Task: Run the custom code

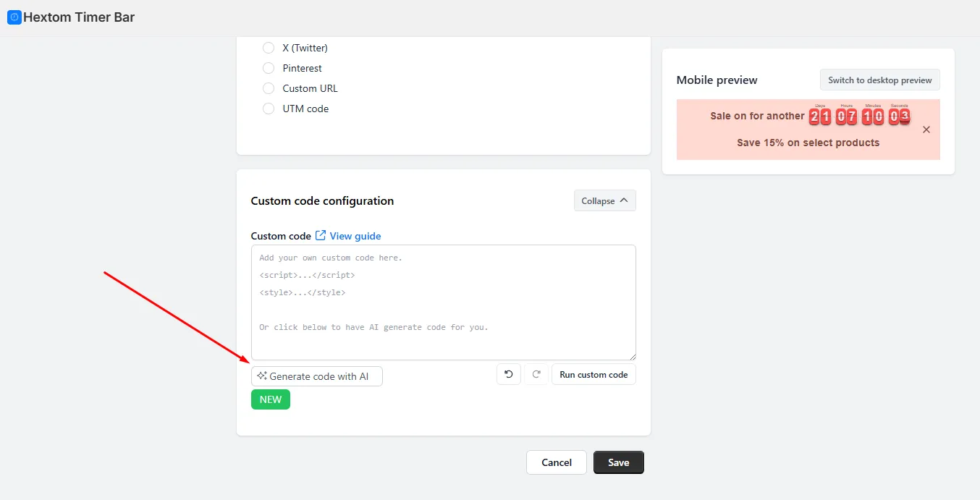Action: point(594,374)
